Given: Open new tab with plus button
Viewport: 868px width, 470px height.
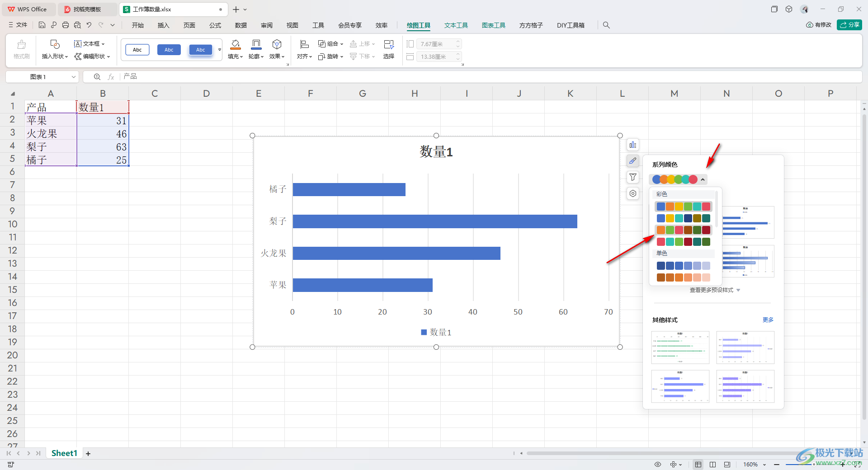Looking at the screenshot, I should (236, 9).
